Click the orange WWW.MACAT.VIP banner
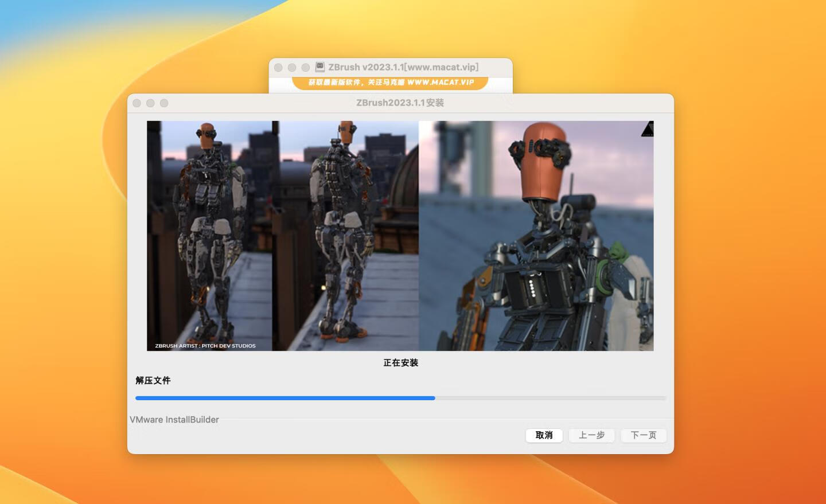Screen dimensions: 826x504 click(390, 83)
